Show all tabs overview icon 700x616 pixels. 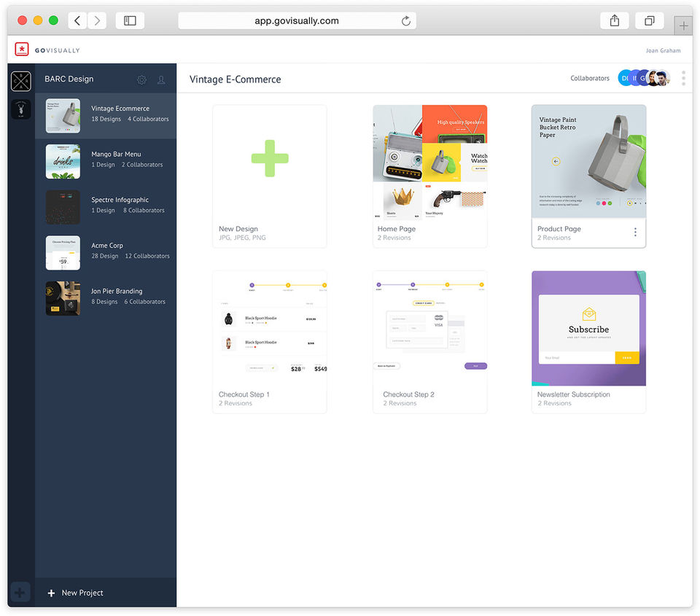[x=650, y=20]
